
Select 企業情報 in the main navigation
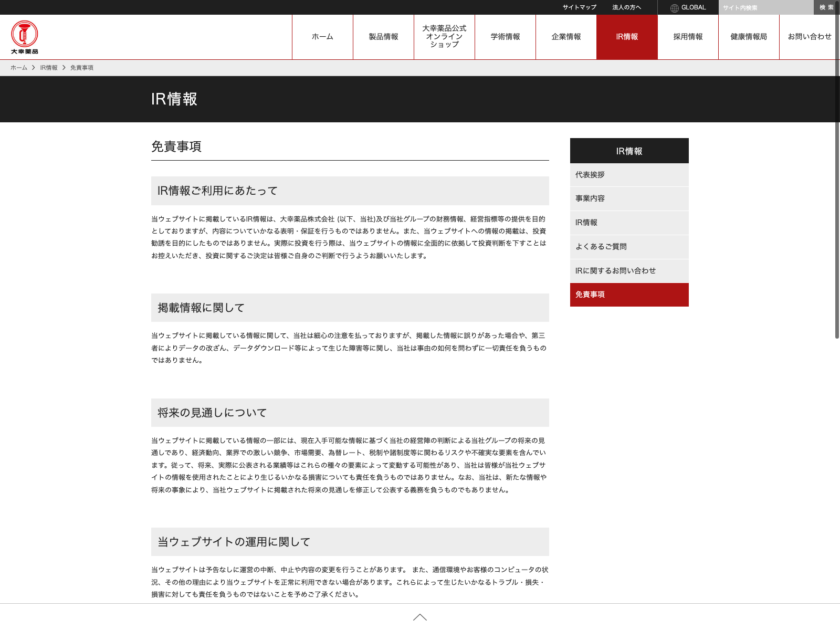coord(566,37)
